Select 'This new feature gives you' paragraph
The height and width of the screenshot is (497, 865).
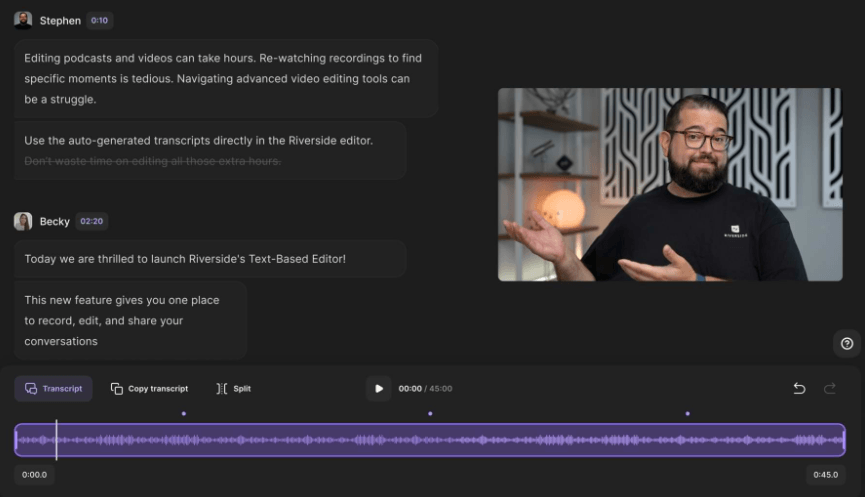(130, 320)
